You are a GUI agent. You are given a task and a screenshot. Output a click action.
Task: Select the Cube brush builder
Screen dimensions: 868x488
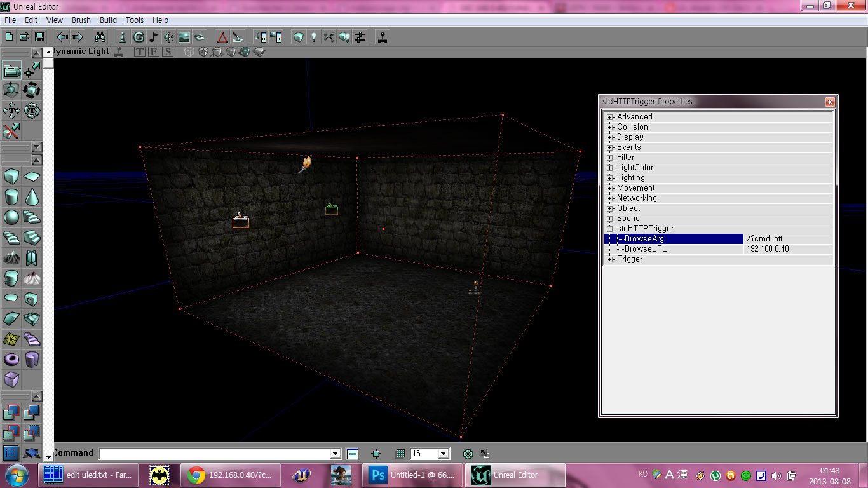pos(11,176)
